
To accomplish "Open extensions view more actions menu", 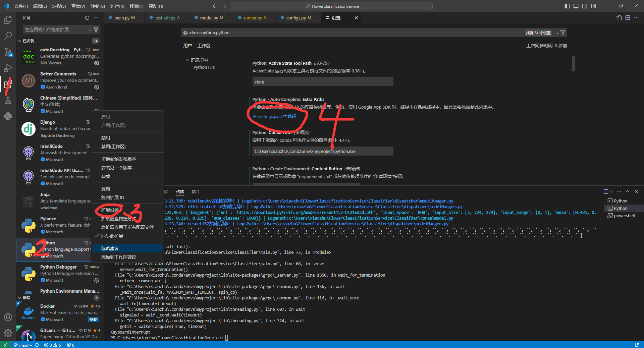I will [x=96, y=18].
